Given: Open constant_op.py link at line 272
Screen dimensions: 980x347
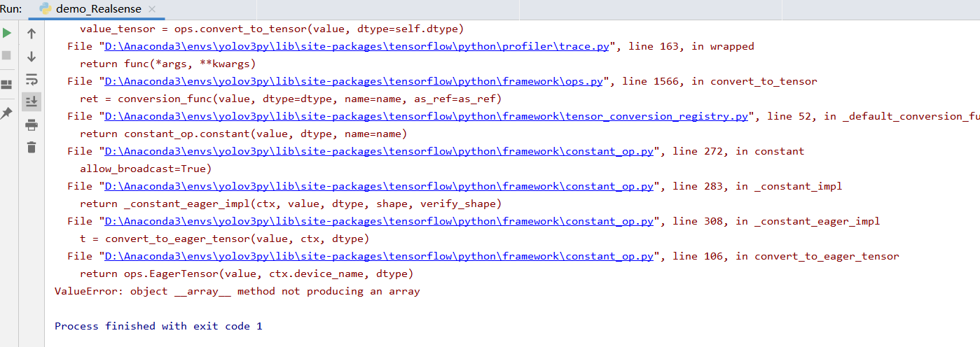Looking at the screenshot, I should [x=378, y=151].
